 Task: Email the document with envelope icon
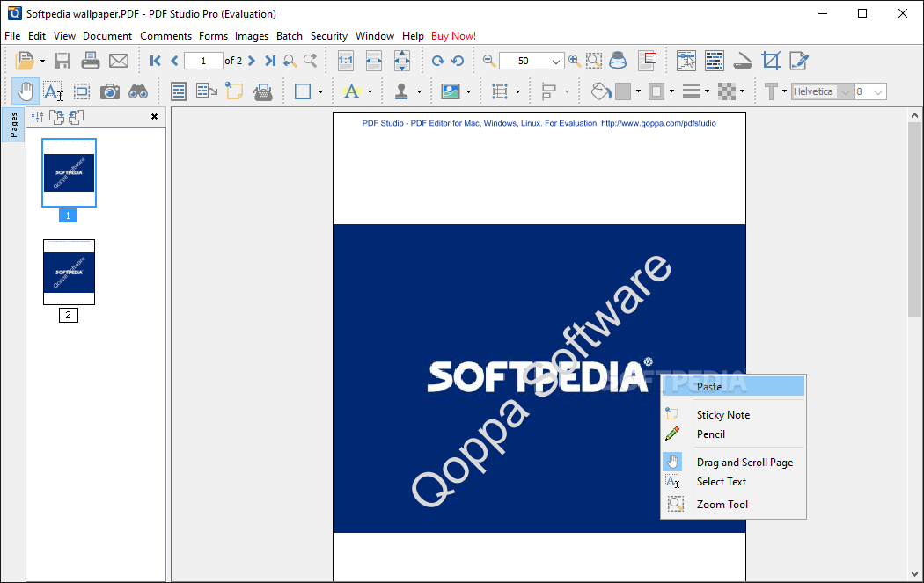pos(119,61)
